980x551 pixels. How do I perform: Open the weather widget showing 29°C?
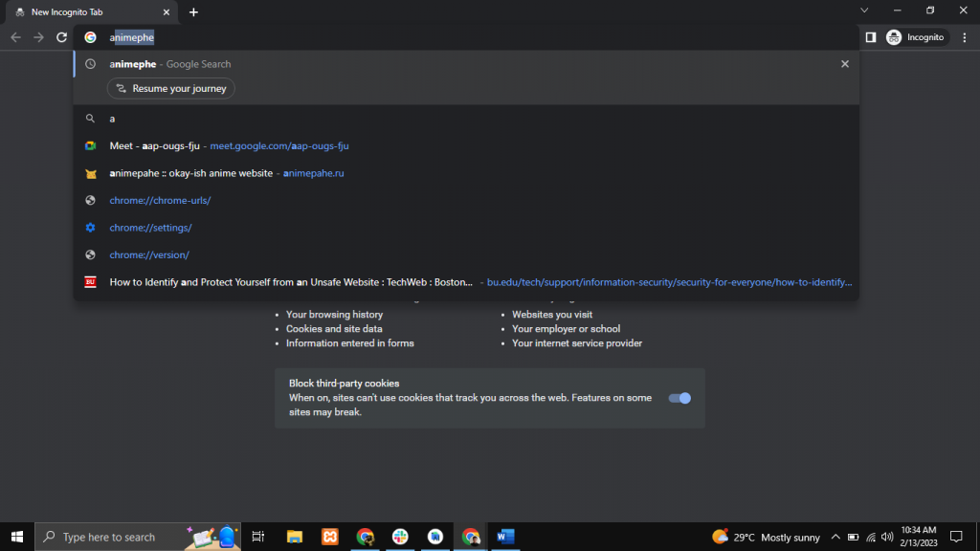[x=766, y=537]
